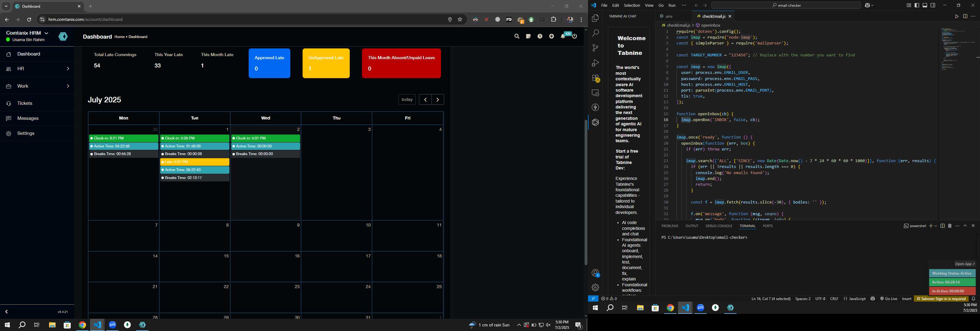Toggle the secondary side bar in VS Code
Screen dimensions: 980x331
click(x=933, y=5)
